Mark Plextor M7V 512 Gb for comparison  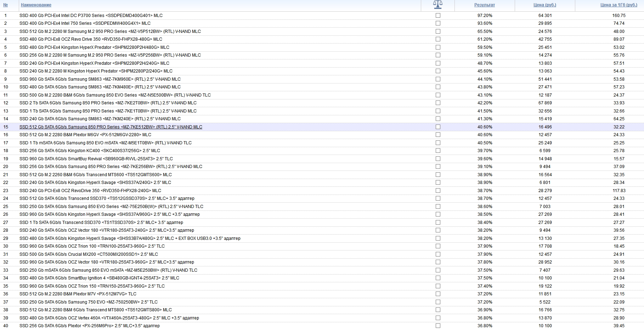tap(438, 294)
